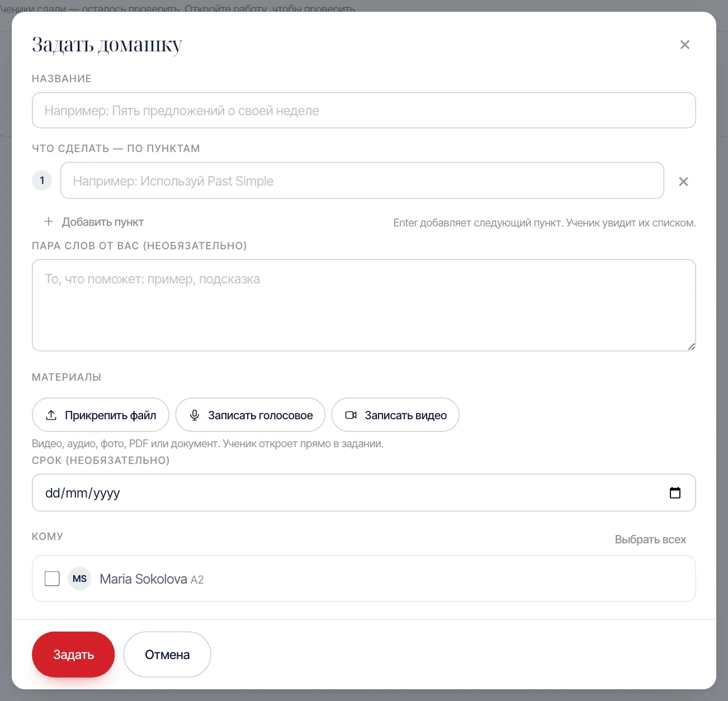
Task: Click into the optional notes textarea
Action: point(364,305)
